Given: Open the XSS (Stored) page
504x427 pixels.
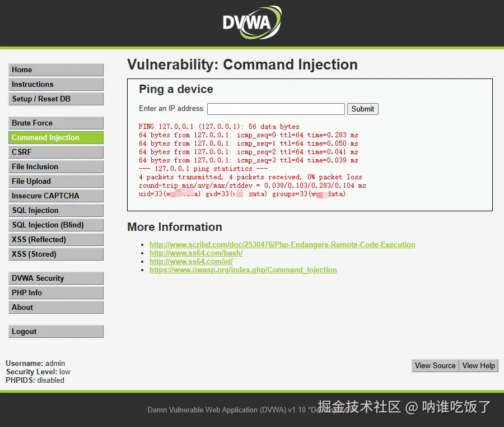Looking at the screenshot, I should pyautogui.click(x=56, y=254).
